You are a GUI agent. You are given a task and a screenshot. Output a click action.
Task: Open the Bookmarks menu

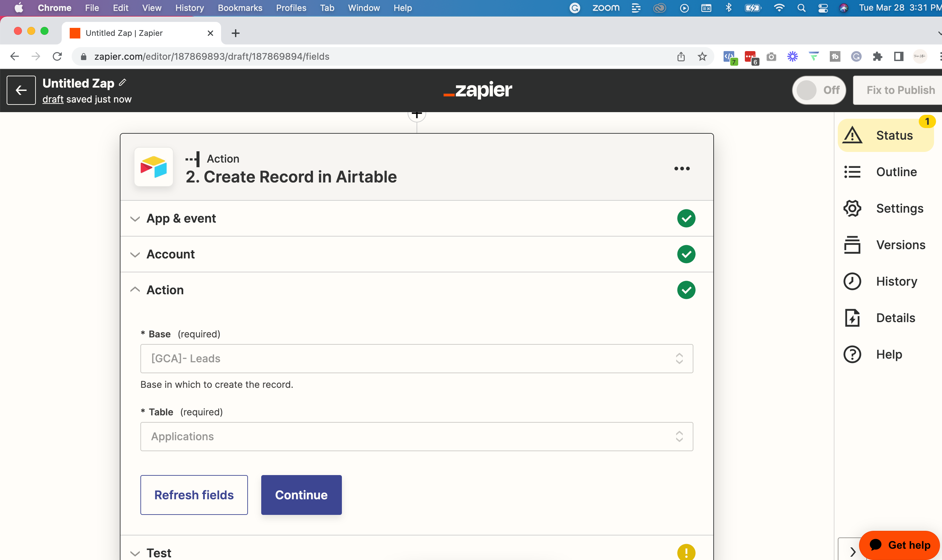tap(240, 8)
